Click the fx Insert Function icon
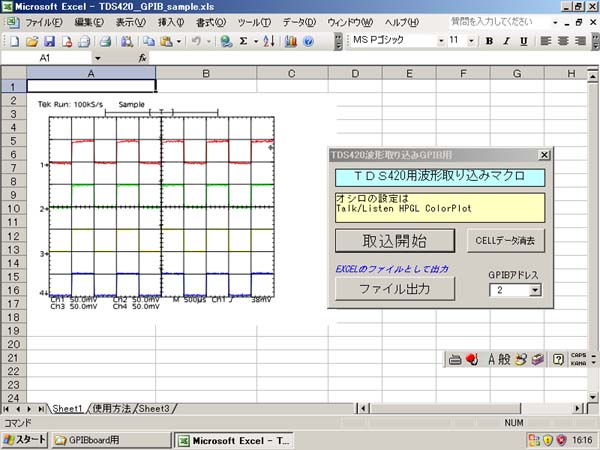600x450 pixels. 142,58
